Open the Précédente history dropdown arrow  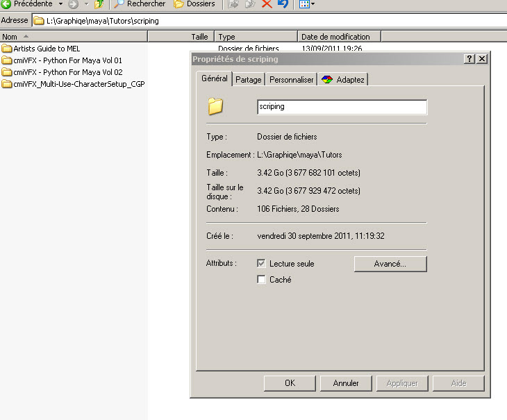point(60,4)
